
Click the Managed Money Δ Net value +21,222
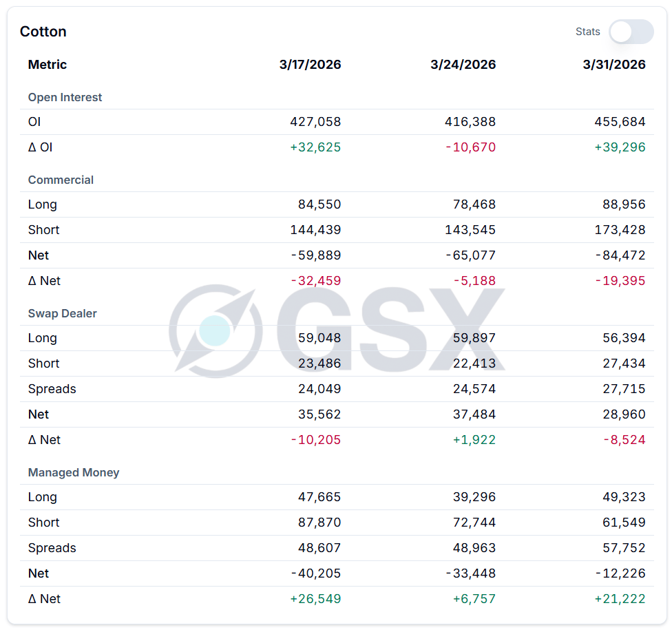coord(620,599)
